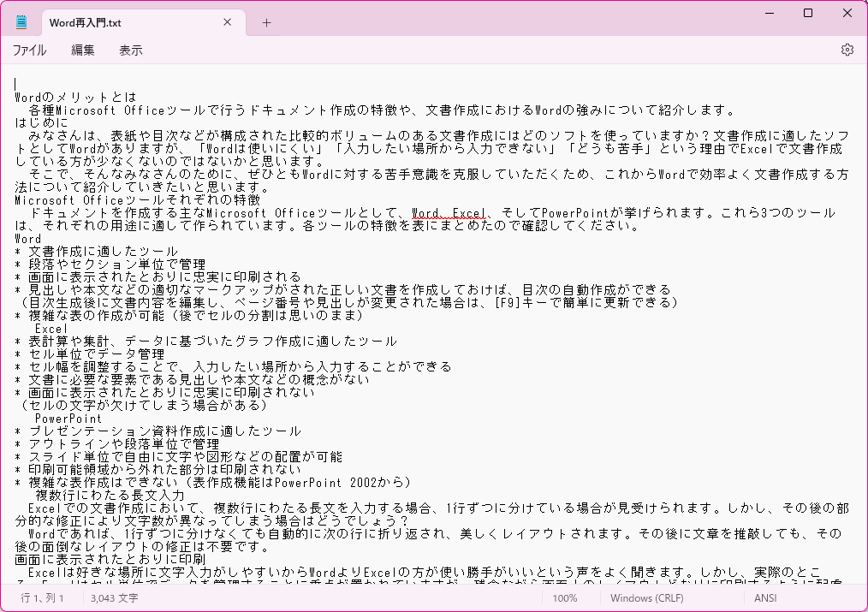868x612 pixels.
Task: Maximize the Notepad window
Action: [x=808, y=14]
